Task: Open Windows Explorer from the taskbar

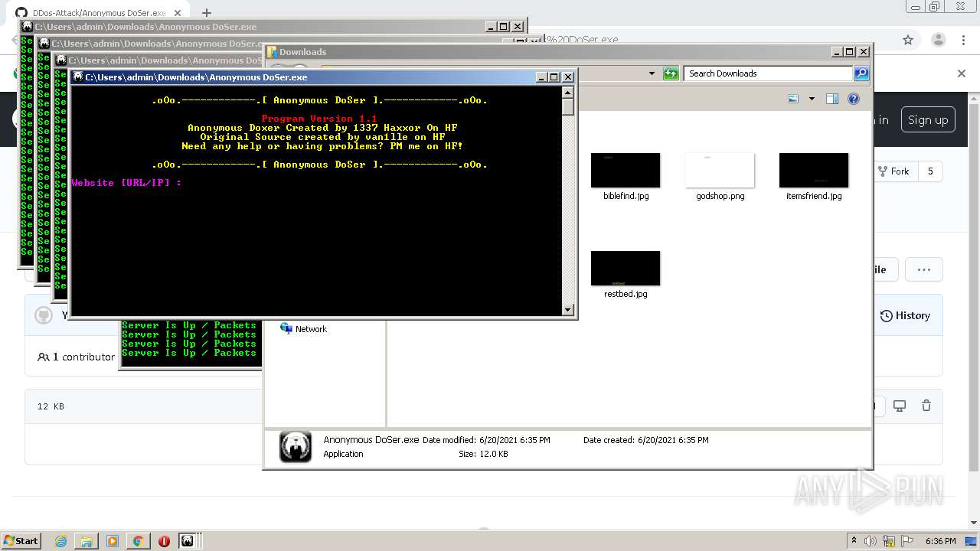Action: pos(87,541)
